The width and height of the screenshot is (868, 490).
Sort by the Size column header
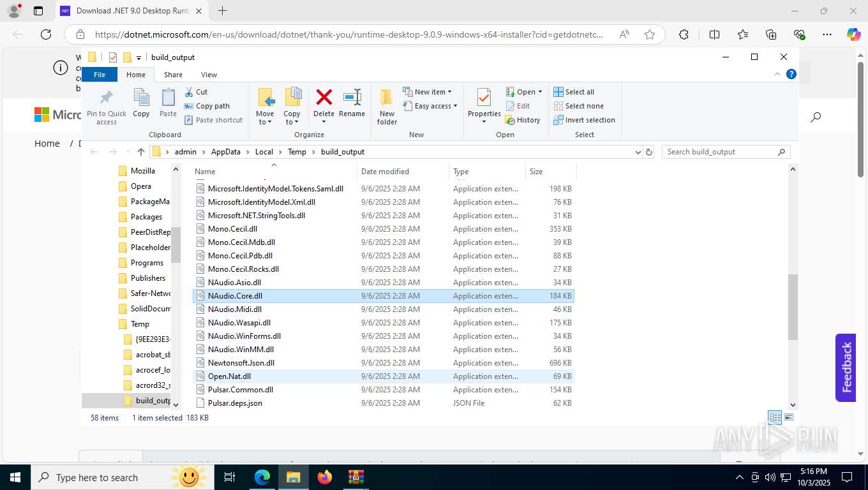551,171
